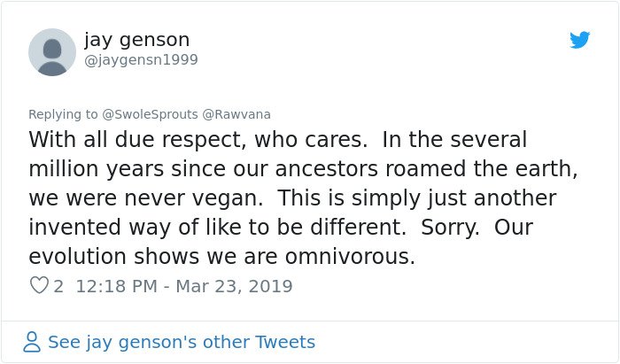Screen dimensions: 620x364
Task: Click See jay genson's other Tweets
Action: (182, 342)
